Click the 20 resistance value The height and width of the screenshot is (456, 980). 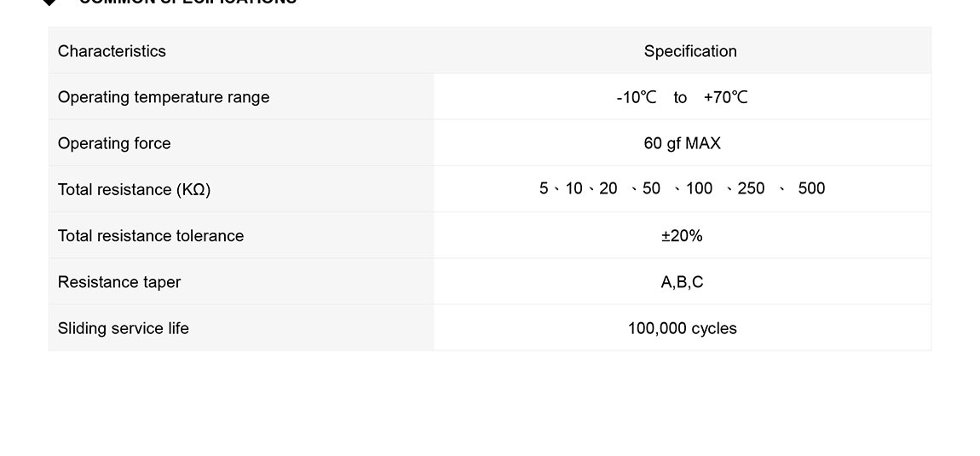[x=608, y=188]
